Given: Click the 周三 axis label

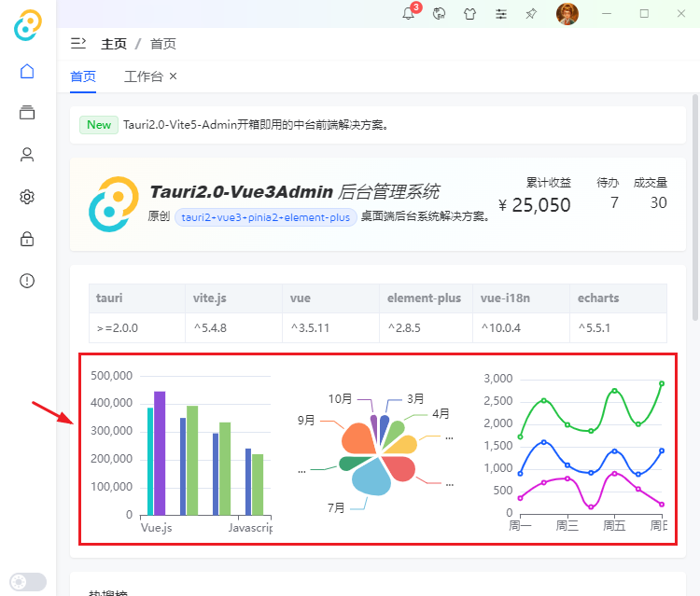Looking at the screenshot, I should [567, 525].
